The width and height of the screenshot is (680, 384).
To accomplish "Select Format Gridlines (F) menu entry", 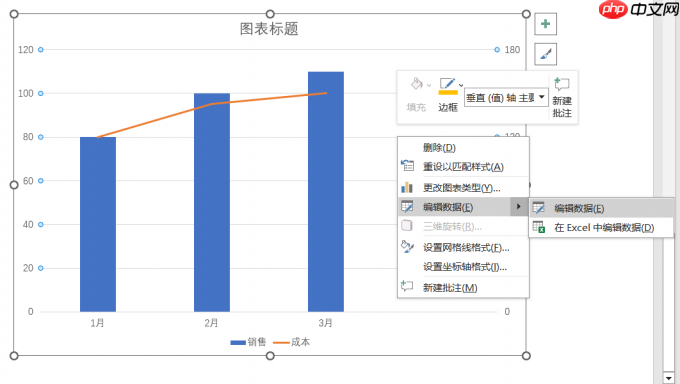I will [x=464, y=248].
